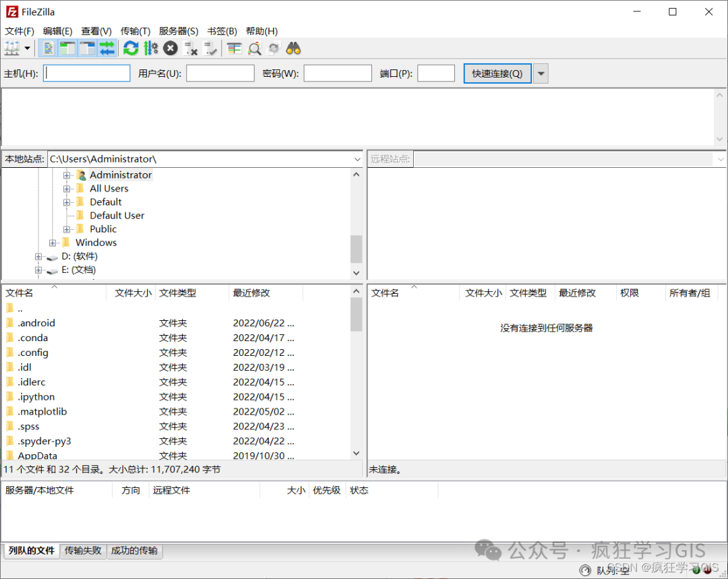Open the 查看(V) menu
The width and height of the screenshot is (728, 579).
tap(96, 31)
